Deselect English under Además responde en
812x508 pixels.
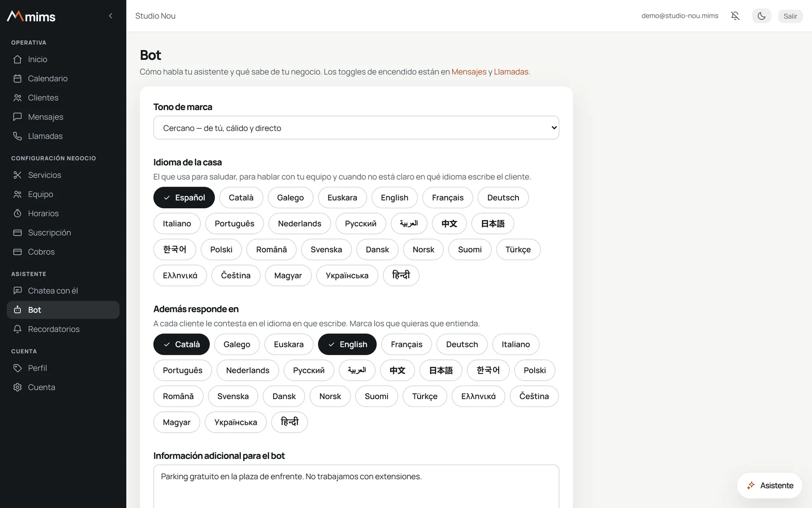[x=347, y=345]
